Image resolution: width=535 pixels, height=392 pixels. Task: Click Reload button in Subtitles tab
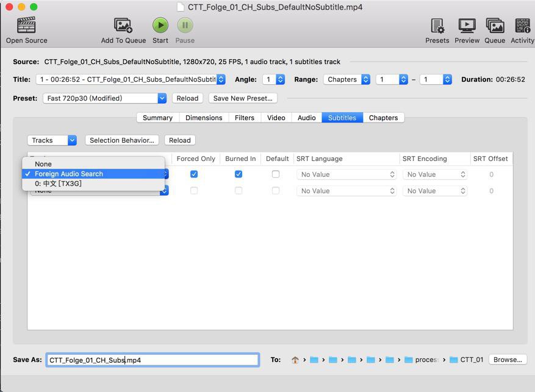[x=180, y=140]
